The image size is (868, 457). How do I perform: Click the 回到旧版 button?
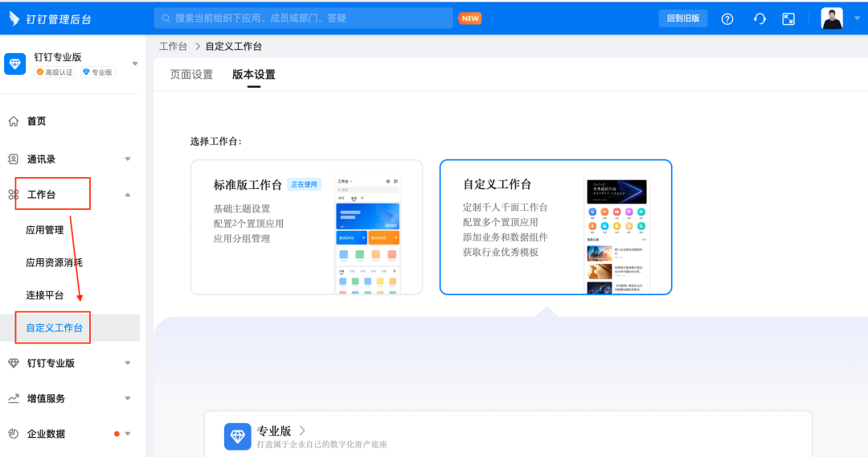click(x=683, y=19)
